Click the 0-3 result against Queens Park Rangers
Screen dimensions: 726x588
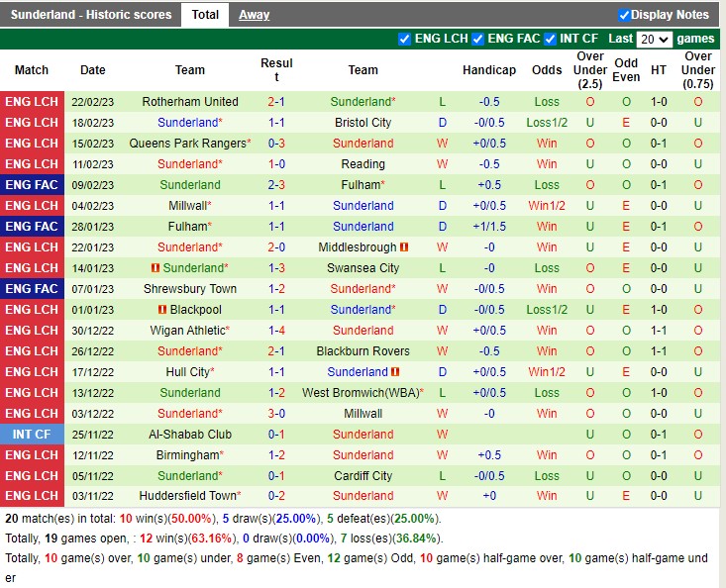(x=276, y=144)
